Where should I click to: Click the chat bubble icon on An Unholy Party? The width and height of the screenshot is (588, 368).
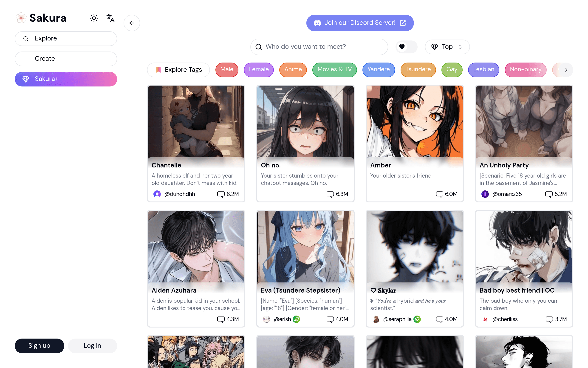(549, 194)
